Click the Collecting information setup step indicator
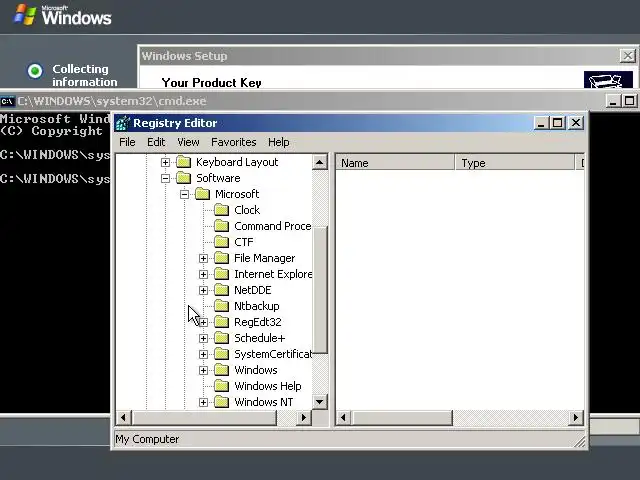This screenshot has height=480, width=640. [35, 71]
